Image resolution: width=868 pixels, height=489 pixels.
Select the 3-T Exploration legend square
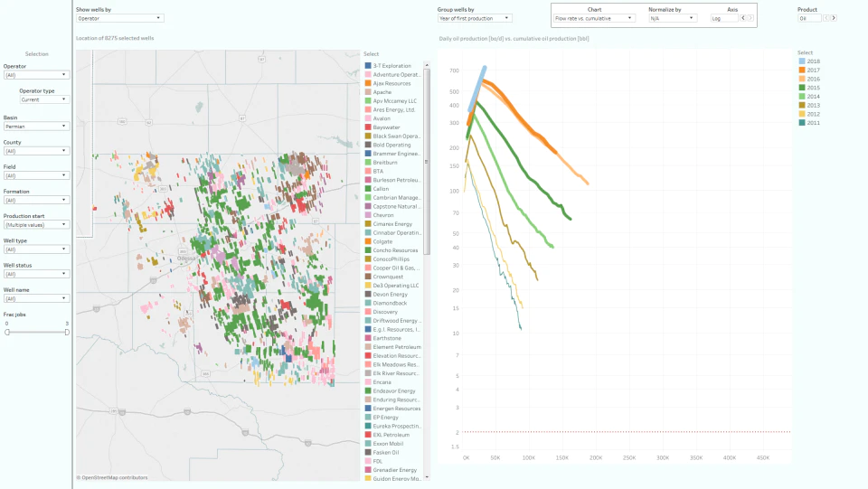[x=368, y=66]
